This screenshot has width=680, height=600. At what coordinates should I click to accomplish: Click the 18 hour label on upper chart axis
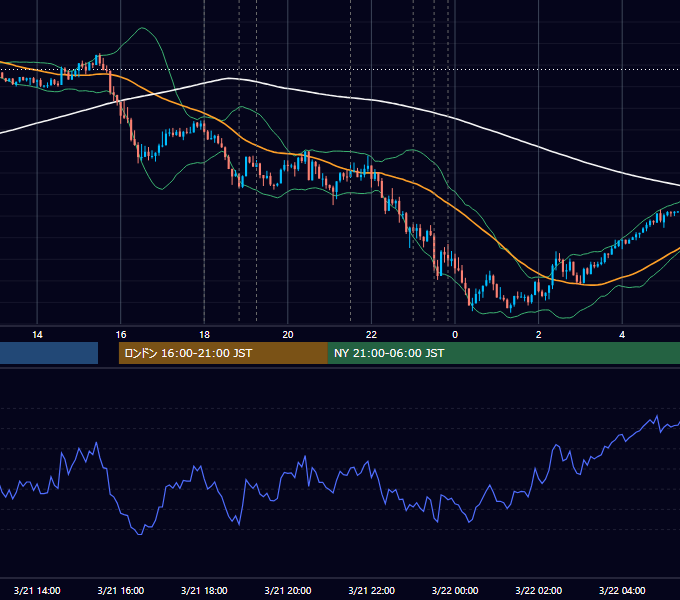(204, 335)
